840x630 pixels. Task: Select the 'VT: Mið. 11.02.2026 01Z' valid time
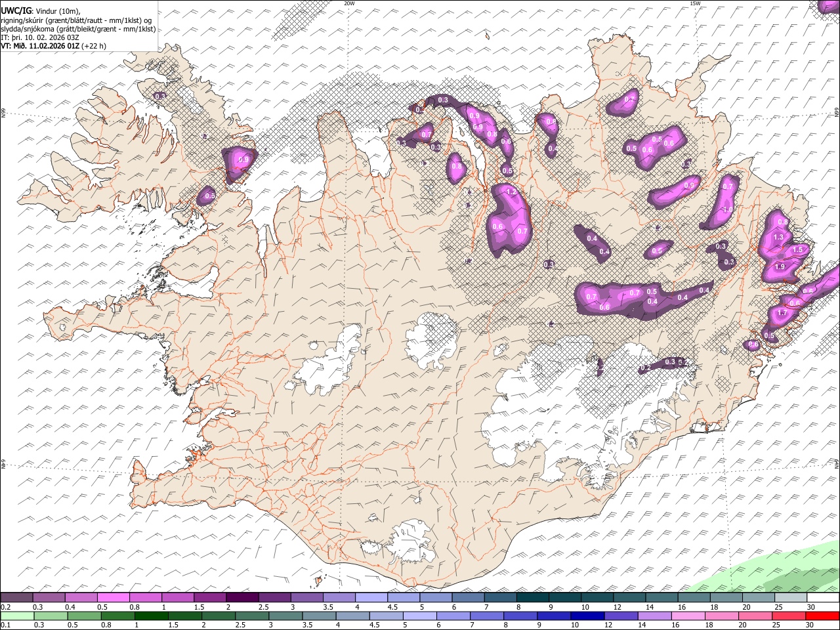41,46
